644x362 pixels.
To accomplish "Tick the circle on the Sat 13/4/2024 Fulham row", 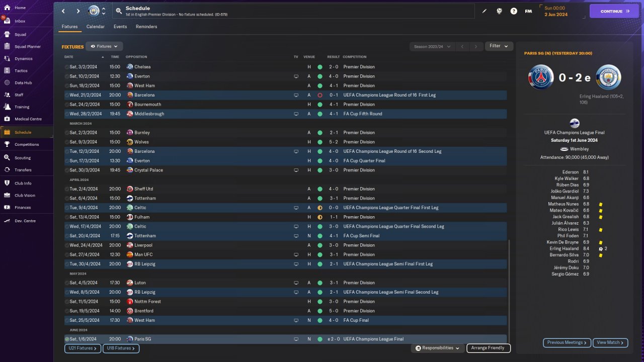I will coord(67,217).
